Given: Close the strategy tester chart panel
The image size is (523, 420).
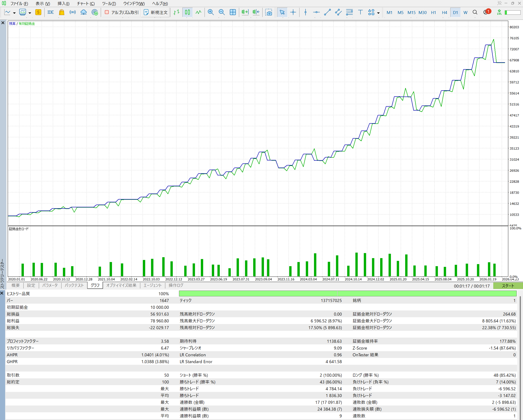Looking at the screenshot, I should (3, 23).
